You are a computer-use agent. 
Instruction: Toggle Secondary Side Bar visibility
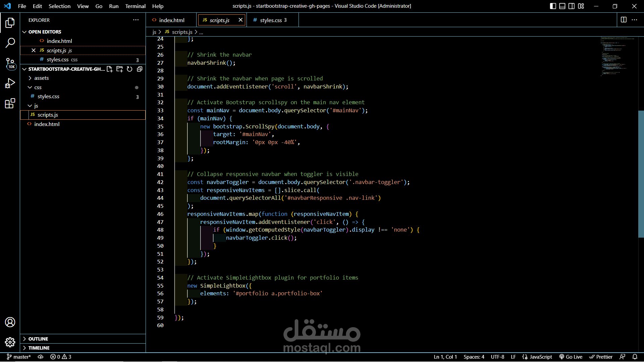572,6
